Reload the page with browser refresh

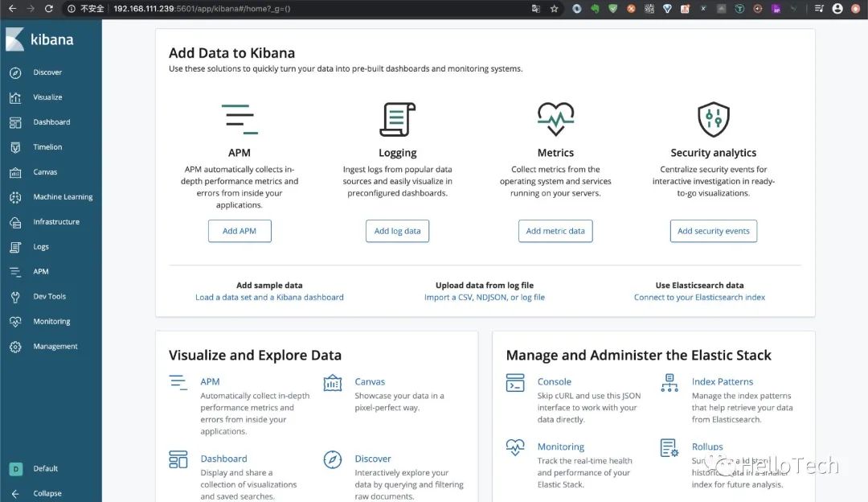tap(49, 8)
